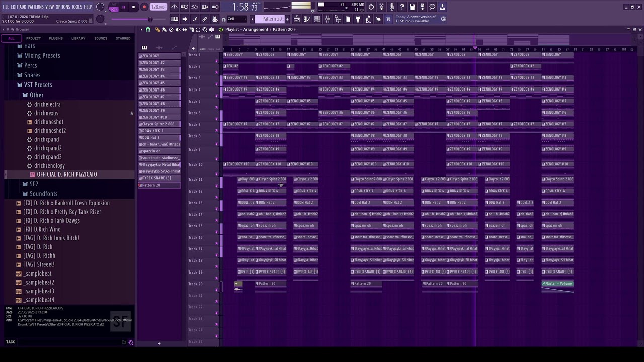Toggle the recording countdown 3-2-1
Image resolution: width=644 pixels, height=362 pixels.
[194, 7]
